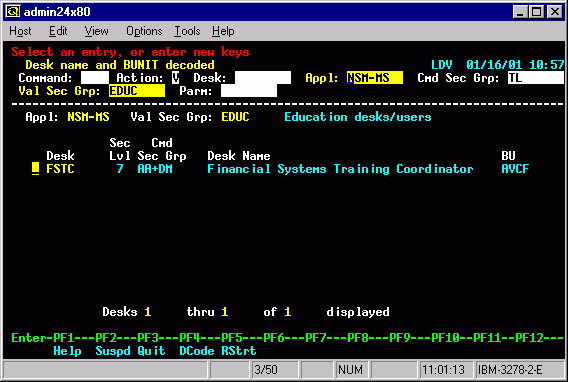Minimize the admin24x80 window
Viewport: 568px width, 382px height.
[520, 12]
